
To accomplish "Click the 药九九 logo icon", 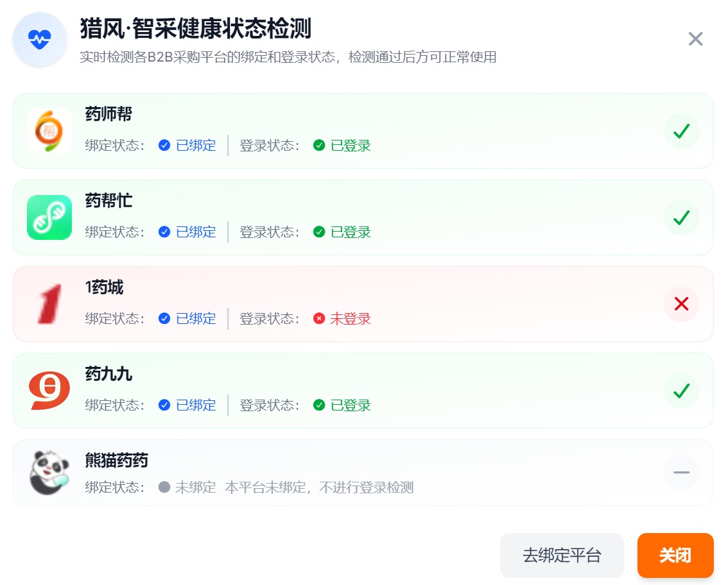I will point(49,391).
